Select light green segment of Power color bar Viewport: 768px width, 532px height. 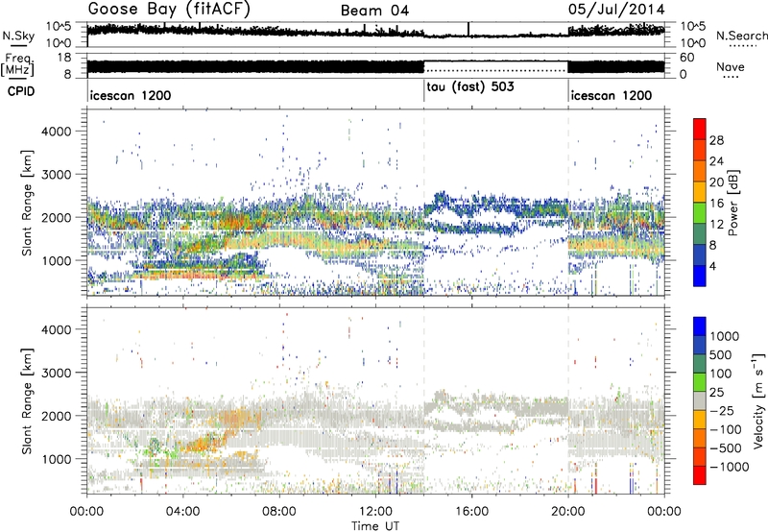point(700,213)
